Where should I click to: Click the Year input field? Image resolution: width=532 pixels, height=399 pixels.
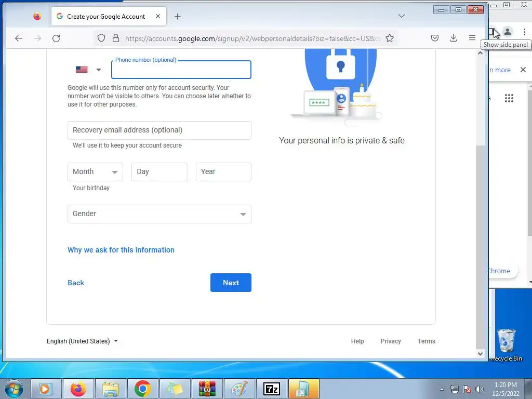[x=223, y=171]
